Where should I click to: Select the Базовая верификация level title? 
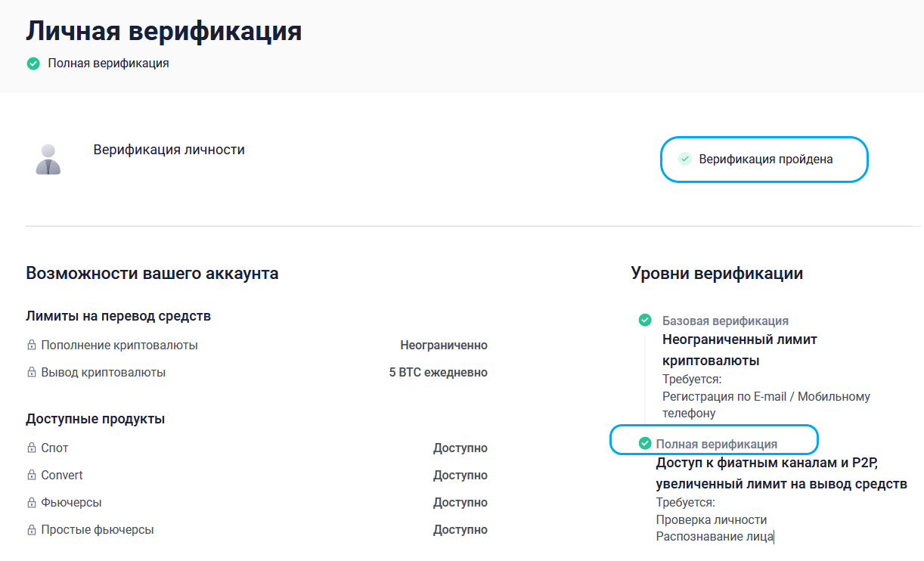[725, 321]
